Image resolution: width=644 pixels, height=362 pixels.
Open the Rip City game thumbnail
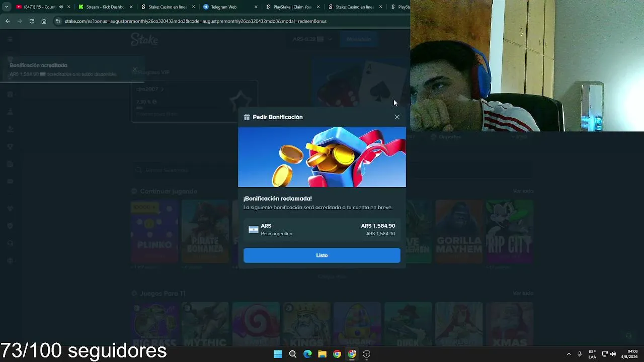click(x=510, y=232)
